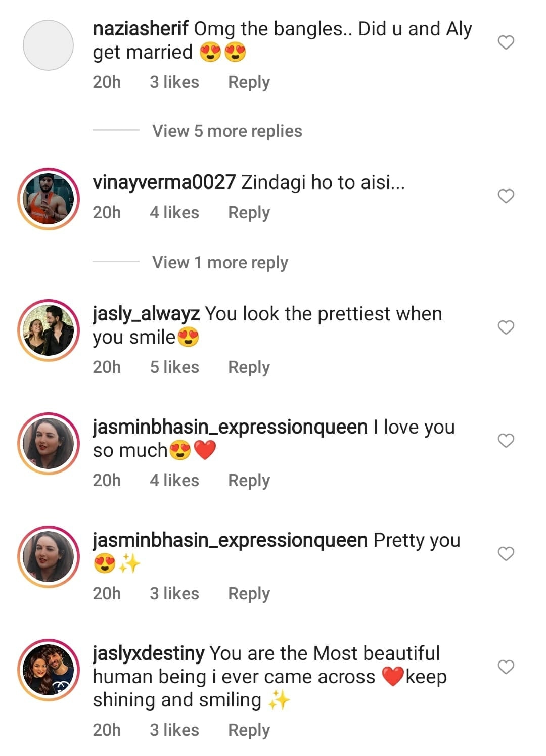Like jasly_alwayz's comment with the heart icon
546x756 pixels.
point(506,327)
